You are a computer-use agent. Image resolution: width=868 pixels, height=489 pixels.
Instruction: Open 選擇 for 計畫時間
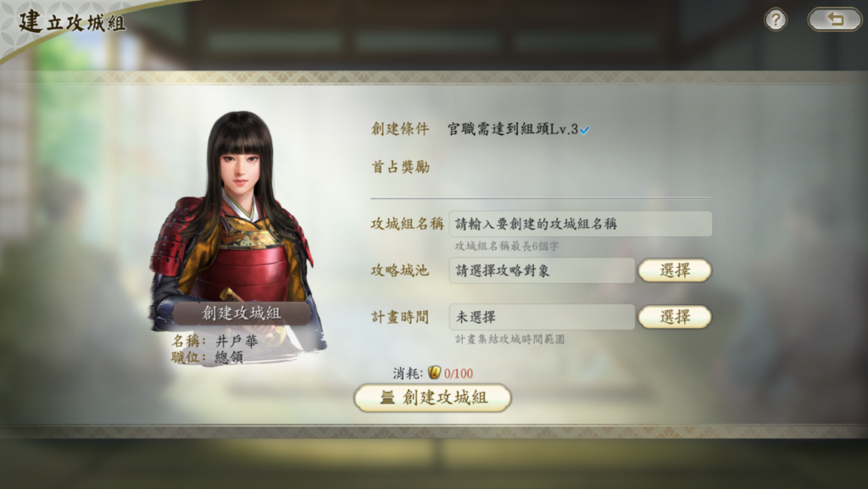674,317
